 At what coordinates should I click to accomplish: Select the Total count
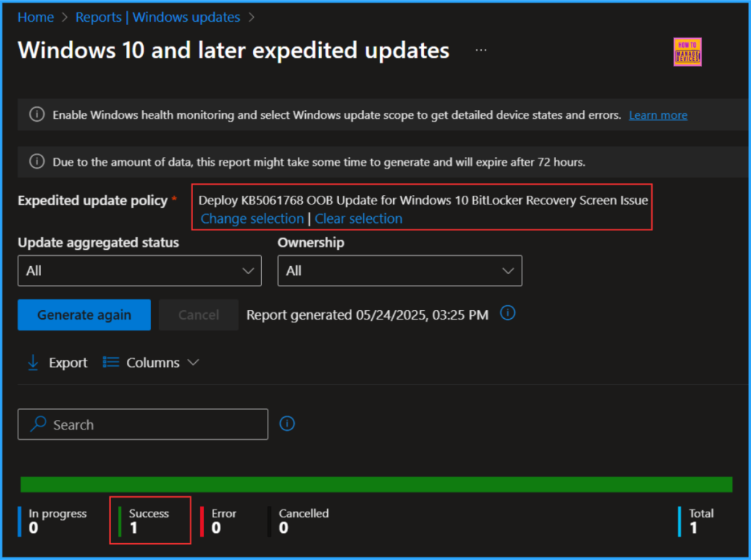click(694, 528)
